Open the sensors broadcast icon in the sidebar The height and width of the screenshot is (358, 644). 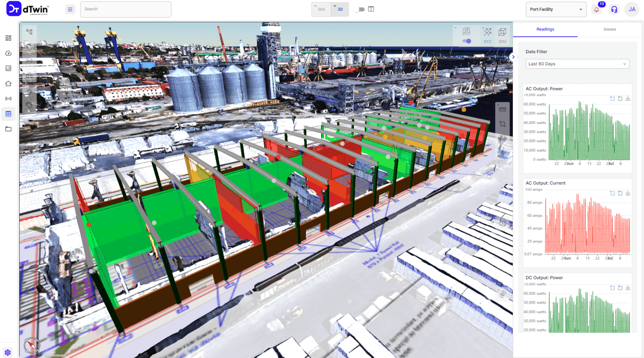pos(8,98)
